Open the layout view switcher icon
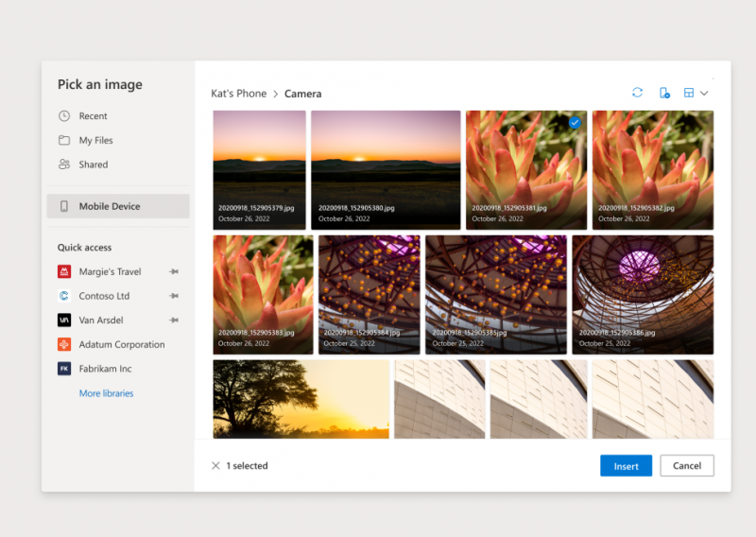 pyautogui.click(x=689, y=93)
